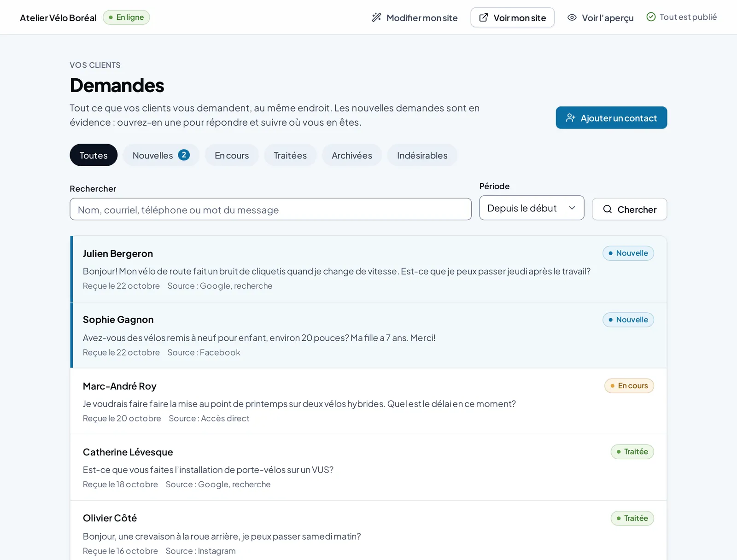This screenshot has width=737, height=560.
Task: Click Reçue le 16 octobre date
Action: click(x=120, y=551)
